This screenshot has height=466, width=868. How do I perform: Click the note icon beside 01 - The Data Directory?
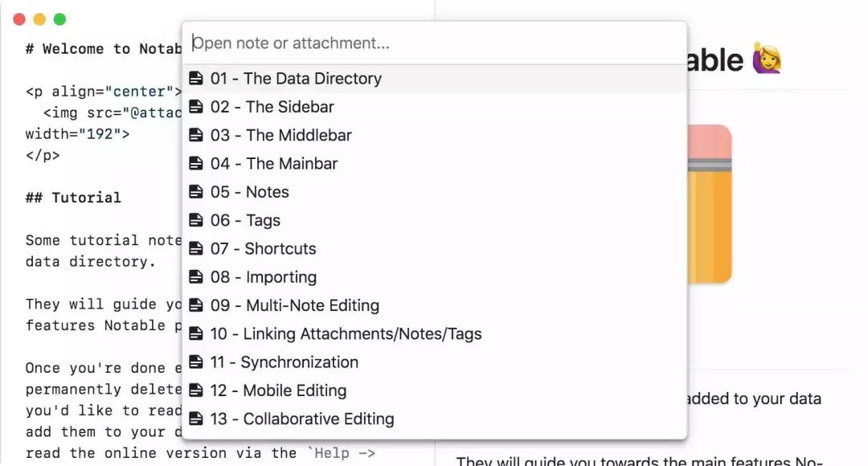click(196, 78)
